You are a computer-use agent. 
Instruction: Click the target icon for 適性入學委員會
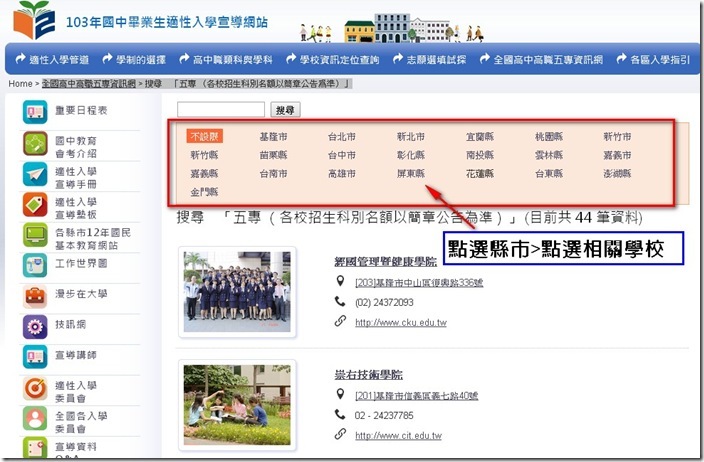pyautogui.click(x=35, y=388)
